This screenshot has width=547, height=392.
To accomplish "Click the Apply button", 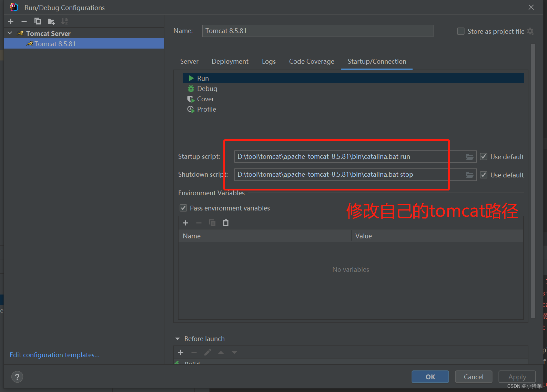I will click(517, 377).
